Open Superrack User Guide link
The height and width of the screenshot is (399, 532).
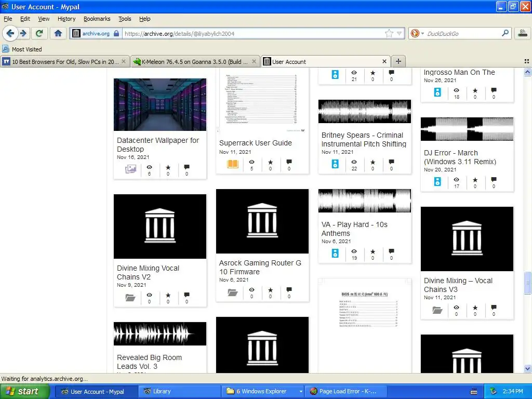tap(256, 143)
